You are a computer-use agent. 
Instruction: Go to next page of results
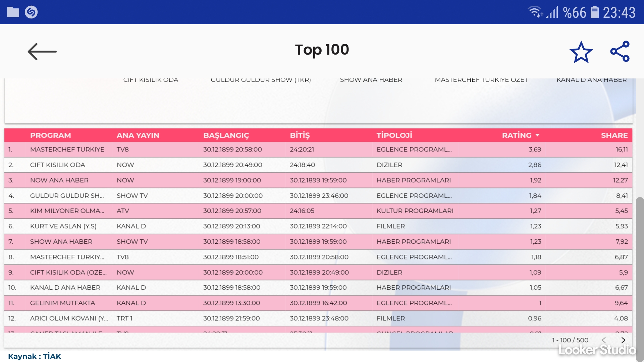(623, 340)
